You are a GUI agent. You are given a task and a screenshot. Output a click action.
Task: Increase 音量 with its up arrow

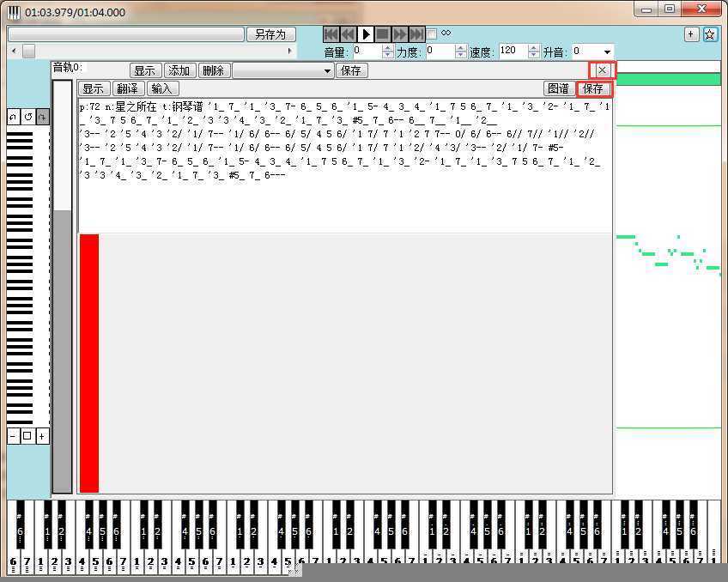click(x=388, y=48)
